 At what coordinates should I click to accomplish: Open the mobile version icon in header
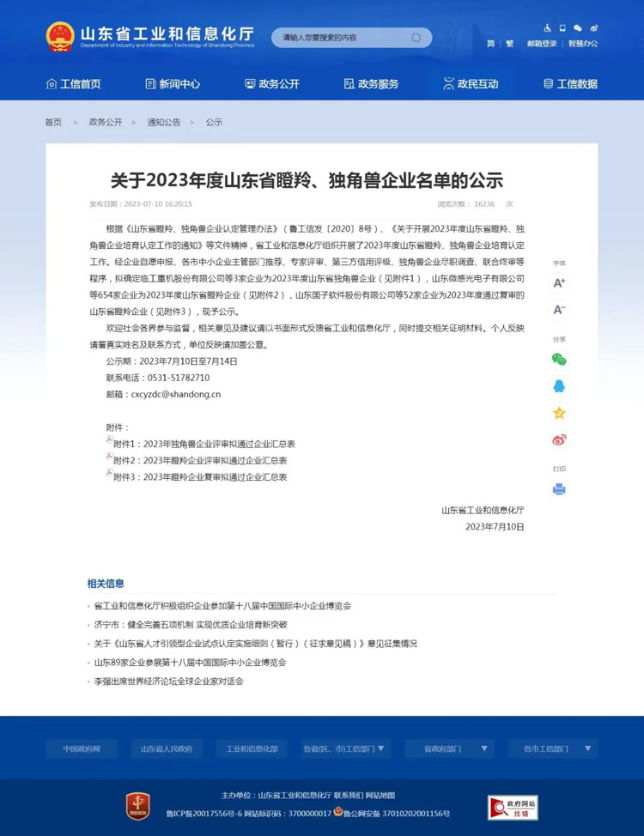click(x=562, y=27)
